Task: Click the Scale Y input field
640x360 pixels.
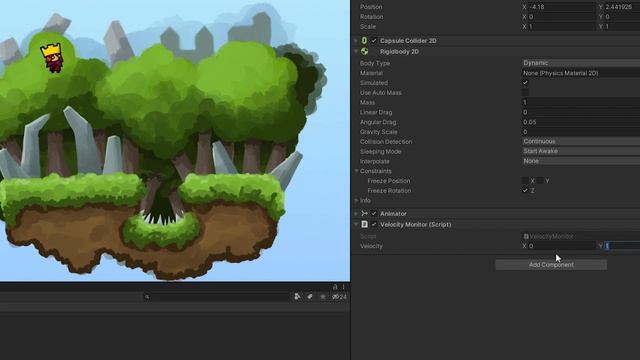Action: (x=622, y=27)
